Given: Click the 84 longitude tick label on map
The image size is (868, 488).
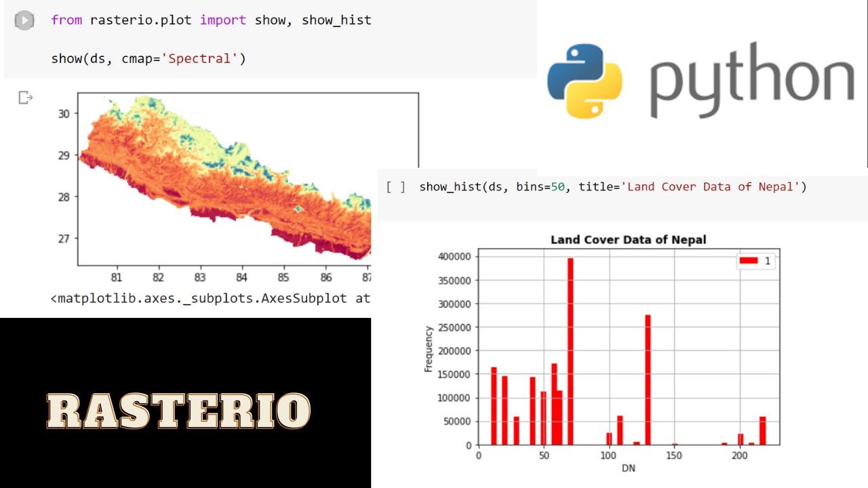Looking at the screenshot, I should click(x=241, y=278).
